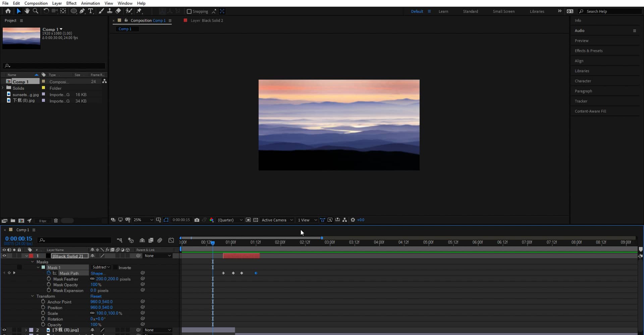Open the mask mode Subtract dropdown
Screen dimensions: 644x335
(x=101, y=267)
